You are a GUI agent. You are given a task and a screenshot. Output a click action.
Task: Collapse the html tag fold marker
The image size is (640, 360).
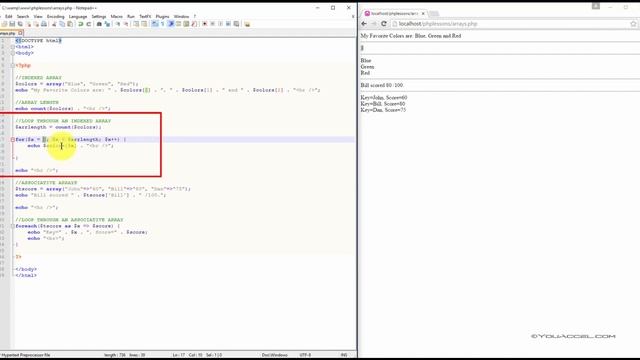[x=13, y=47]
